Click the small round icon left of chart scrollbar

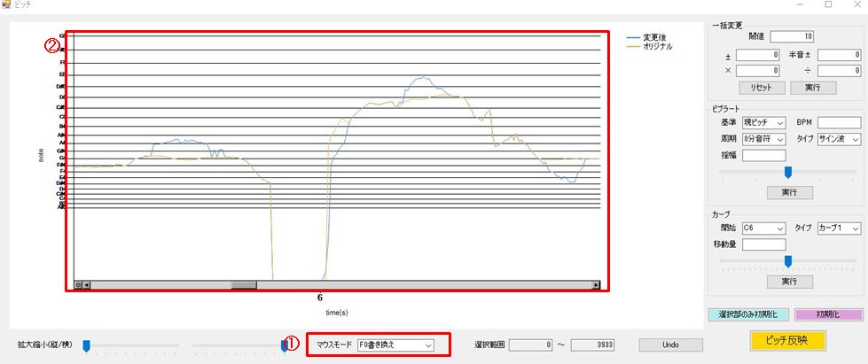tap(78, 285)
